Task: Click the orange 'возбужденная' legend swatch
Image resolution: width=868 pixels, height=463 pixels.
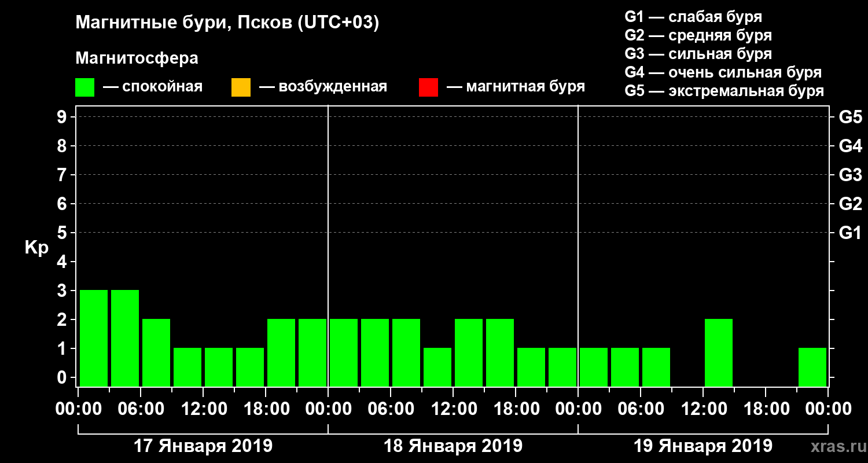Action: tap(241, 87)
